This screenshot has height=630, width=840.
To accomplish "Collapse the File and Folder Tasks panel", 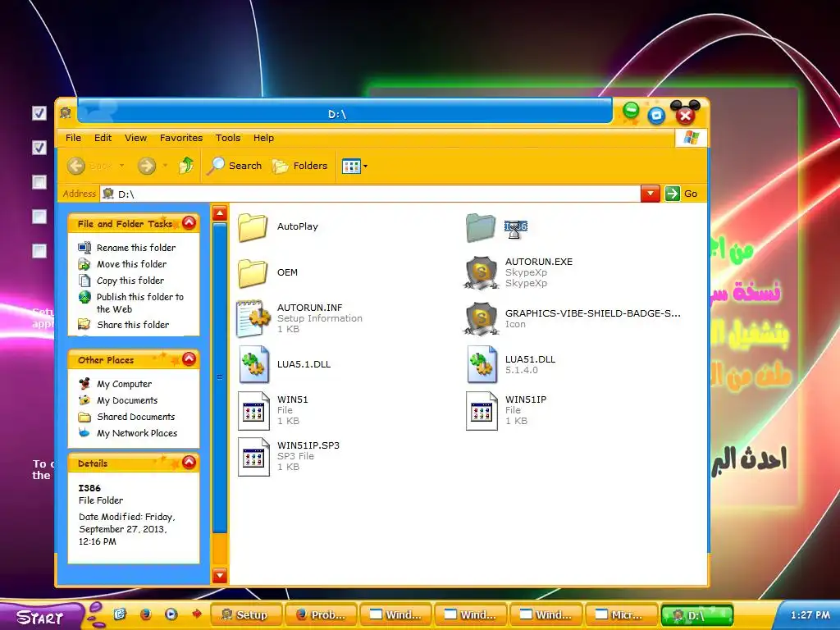I will pyautogui.click(x=189, y=223).
